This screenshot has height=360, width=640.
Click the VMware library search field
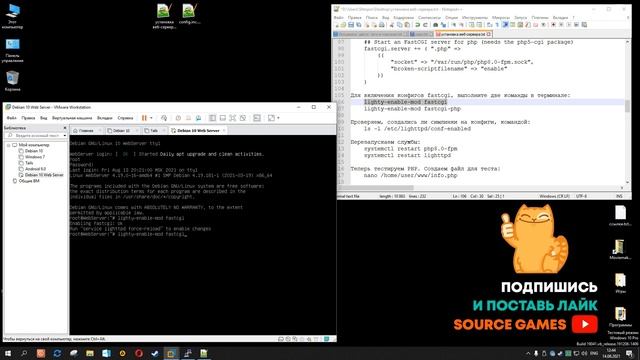click(x=33, y=135)
